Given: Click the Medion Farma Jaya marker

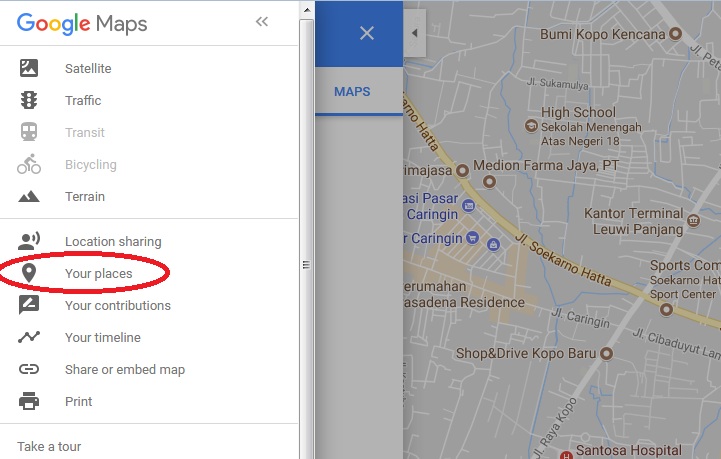Looking at the screenshot, I should click(x=489, y=181).
